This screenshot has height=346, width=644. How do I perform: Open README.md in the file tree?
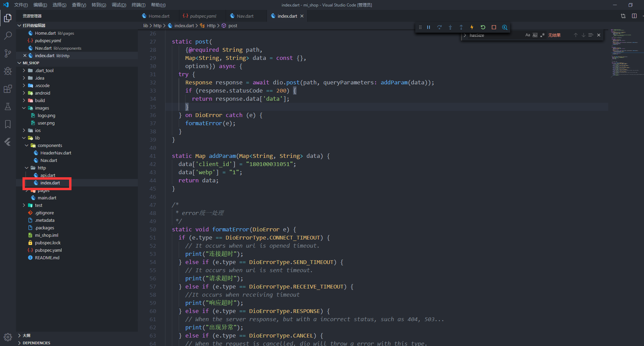click(47, 258)
